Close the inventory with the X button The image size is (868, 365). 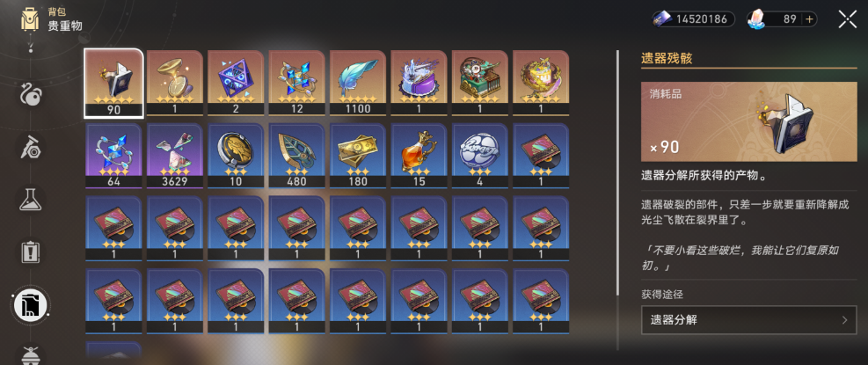(x=848, y=19)
